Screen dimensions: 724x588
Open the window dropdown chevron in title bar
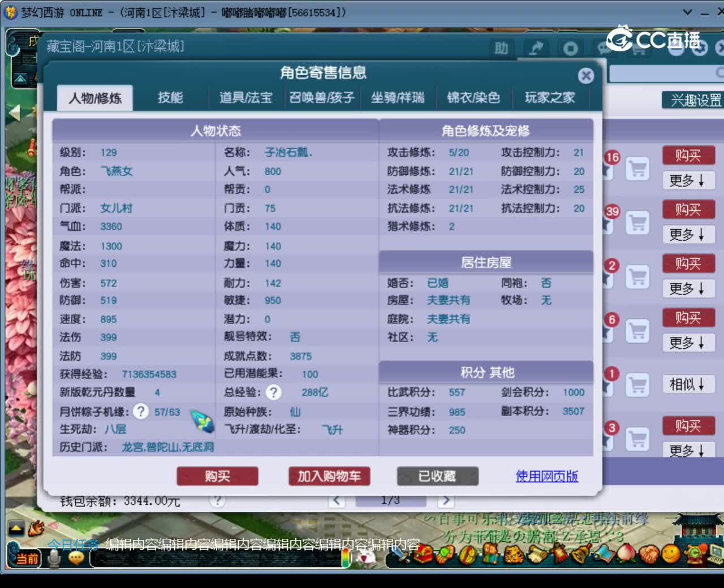(x=687, y=12)
